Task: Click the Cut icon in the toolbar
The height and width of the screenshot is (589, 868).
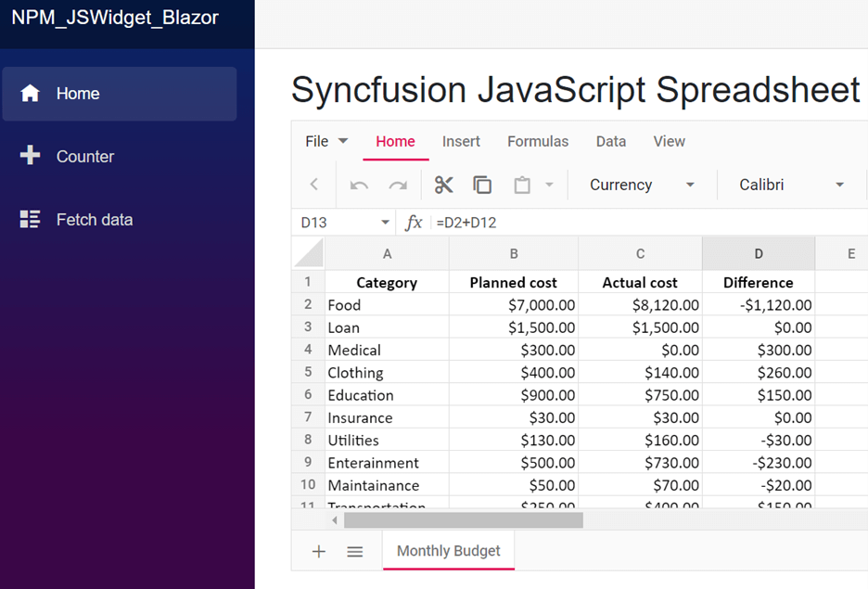Action: point(443,184)
